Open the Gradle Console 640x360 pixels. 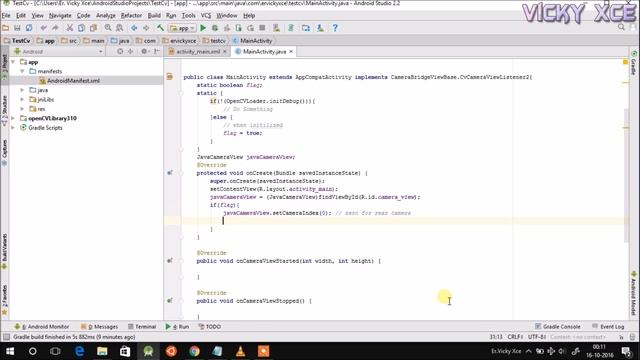558,327
